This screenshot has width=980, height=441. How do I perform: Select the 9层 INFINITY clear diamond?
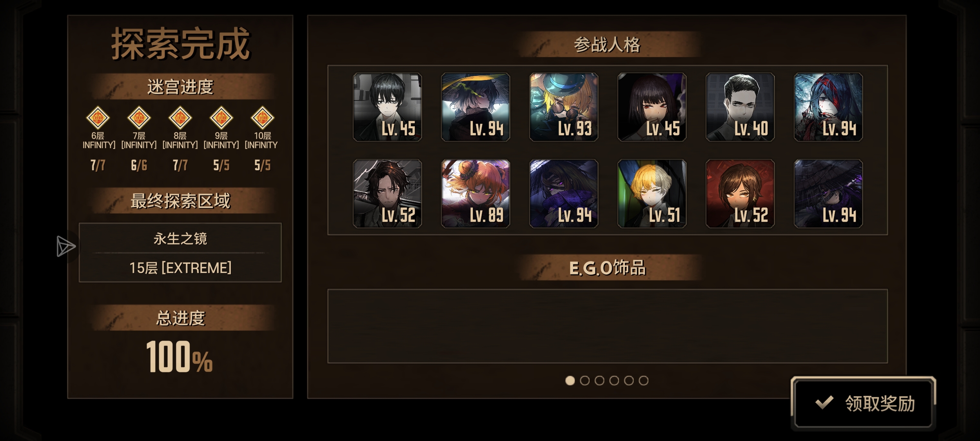(x=221, y=118)
